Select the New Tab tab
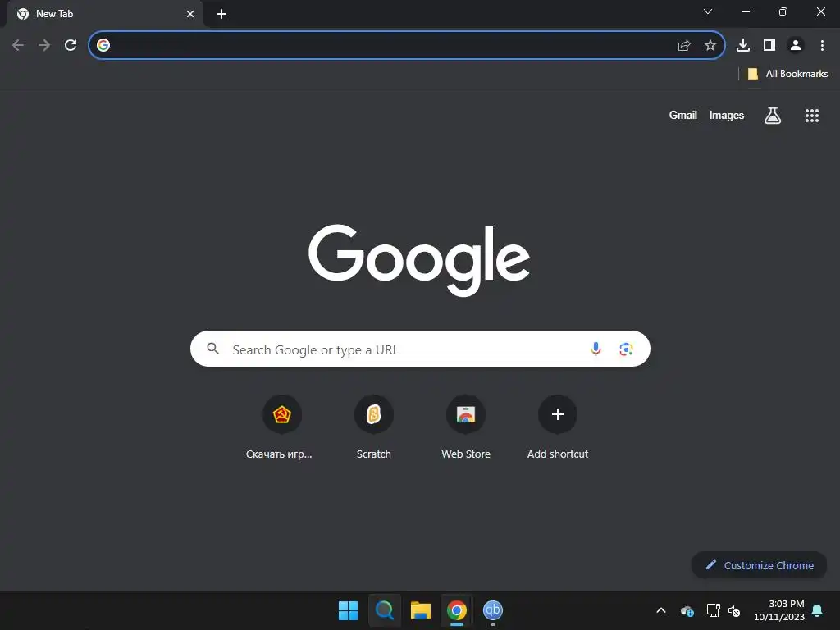Screen dimensions: 840x630 pyautogui.click(x=104, y=14)
